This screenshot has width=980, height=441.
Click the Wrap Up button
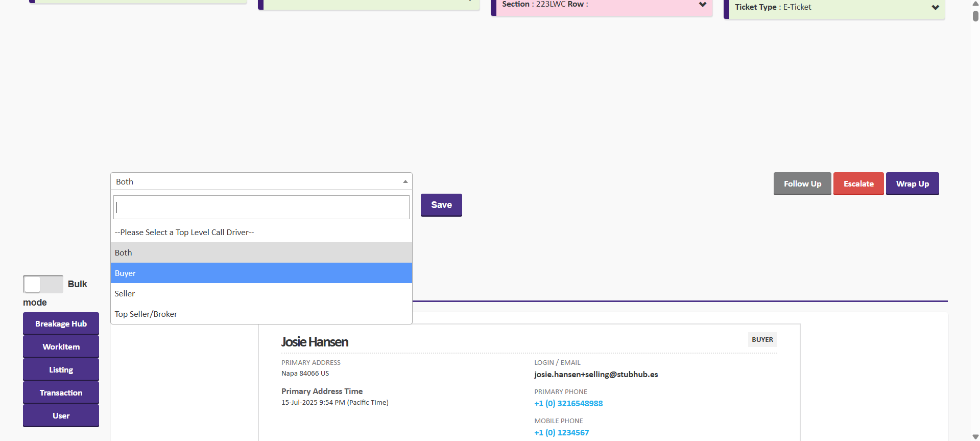(x=912, y=183)
